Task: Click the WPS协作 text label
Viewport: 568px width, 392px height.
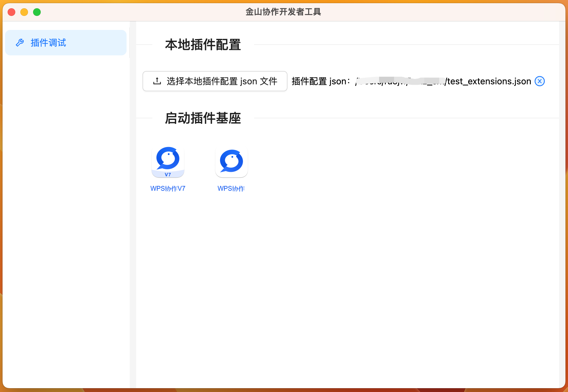Action: coord(231,189)
